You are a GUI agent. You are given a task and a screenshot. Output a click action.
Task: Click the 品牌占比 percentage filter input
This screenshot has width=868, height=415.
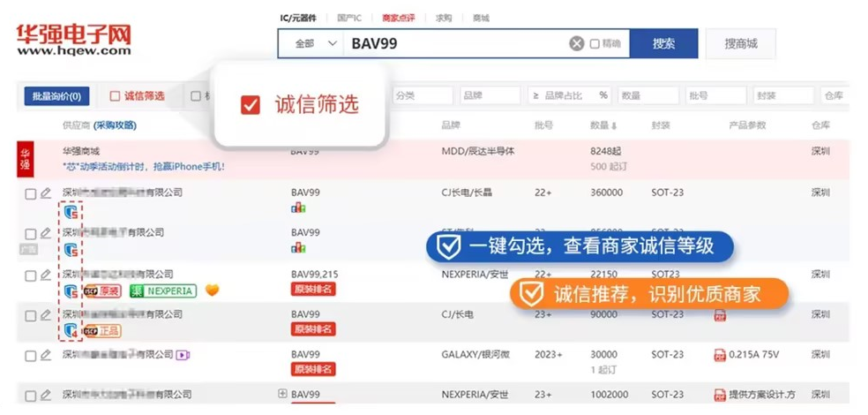coord(570,96)
